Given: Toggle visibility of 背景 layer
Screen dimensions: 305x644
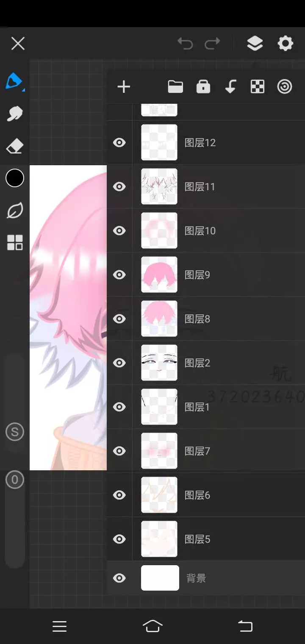Looking at the screenshot, I should click(119, 578).
